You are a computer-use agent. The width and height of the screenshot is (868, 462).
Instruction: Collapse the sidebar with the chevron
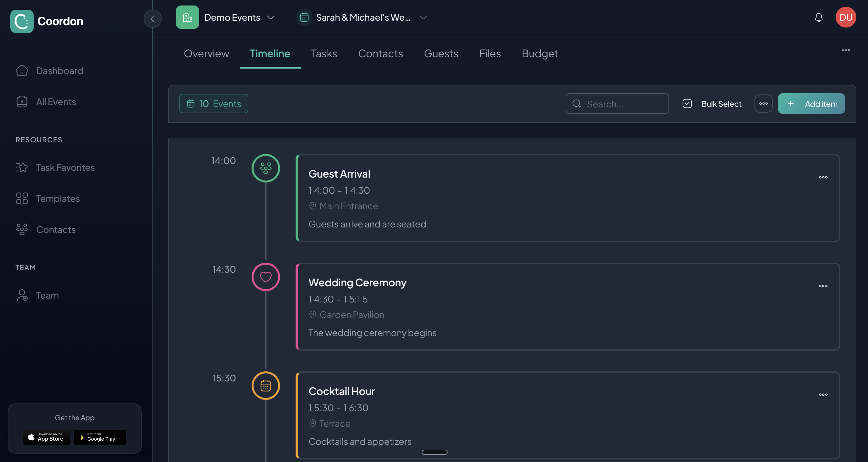click(x=152, y=19)
